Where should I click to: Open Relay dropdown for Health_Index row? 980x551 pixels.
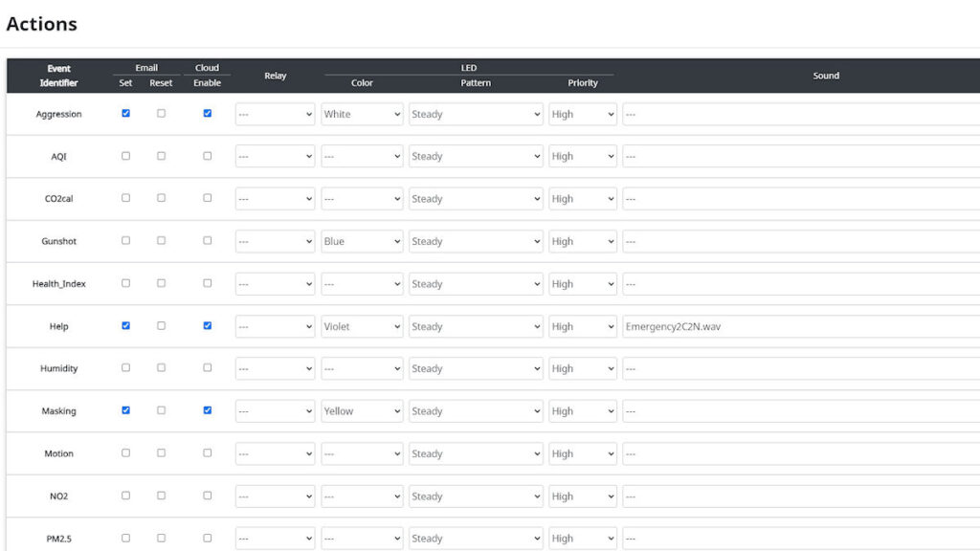pos(275,284)
